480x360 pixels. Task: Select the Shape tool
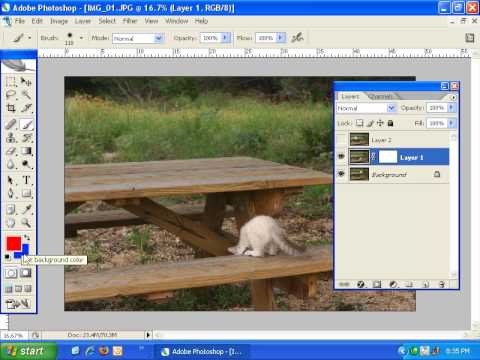click(26, 193)
